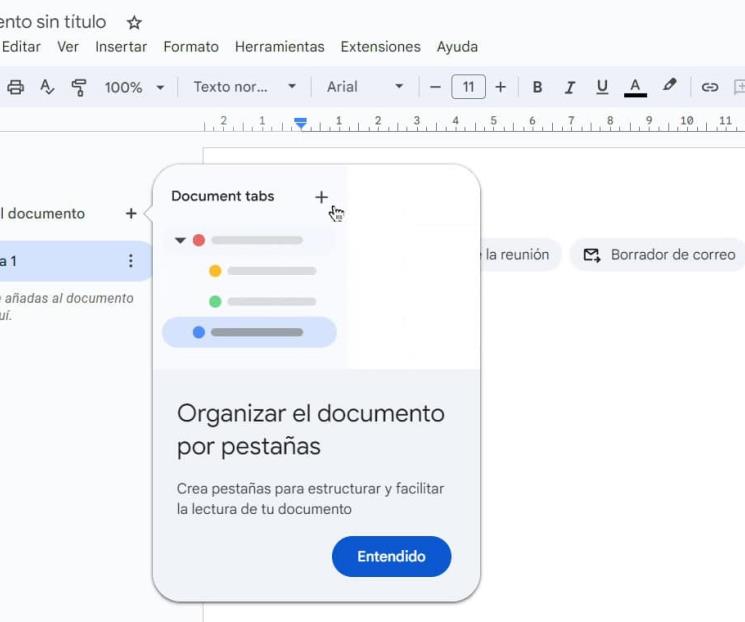This screenshot has height=622, width=745.
Task: Open the text color picker
Action: 635,87
